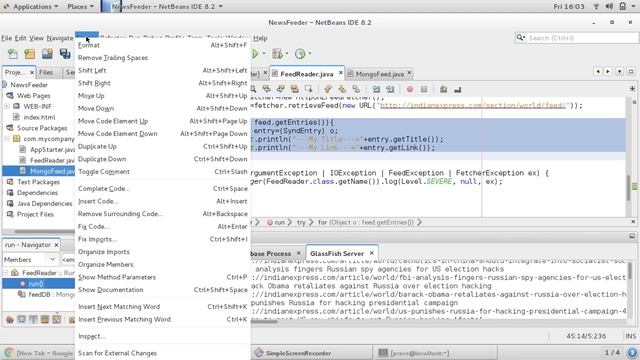Click the previous bookmark editor icon
This screenshot has height=360, width=640.
pos(328,89)
